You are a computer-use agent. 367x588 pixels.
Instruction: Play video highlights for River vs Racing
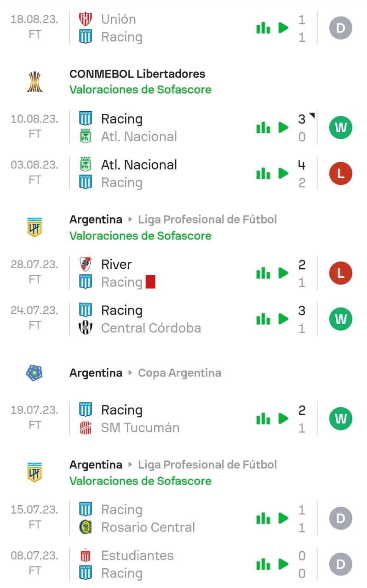(283, 273)
